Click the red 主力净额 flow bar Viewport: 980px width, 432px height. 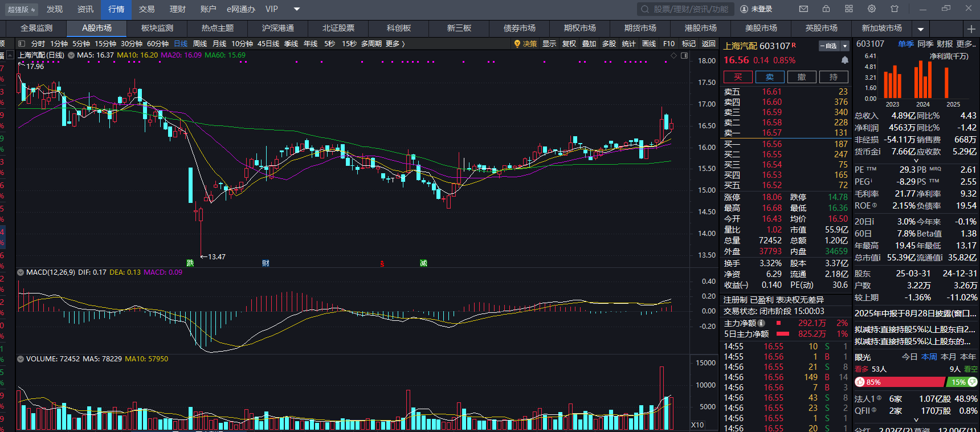(778, 323)
